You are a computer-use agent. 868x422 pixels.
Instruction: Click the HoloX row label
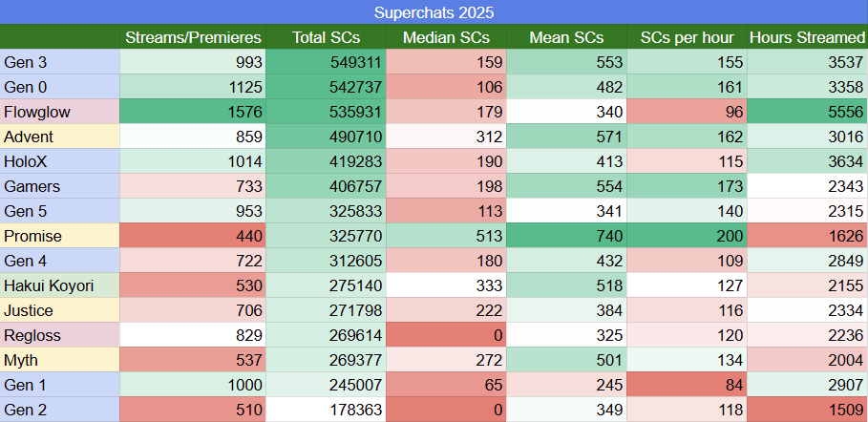click(x=60, y=161)
